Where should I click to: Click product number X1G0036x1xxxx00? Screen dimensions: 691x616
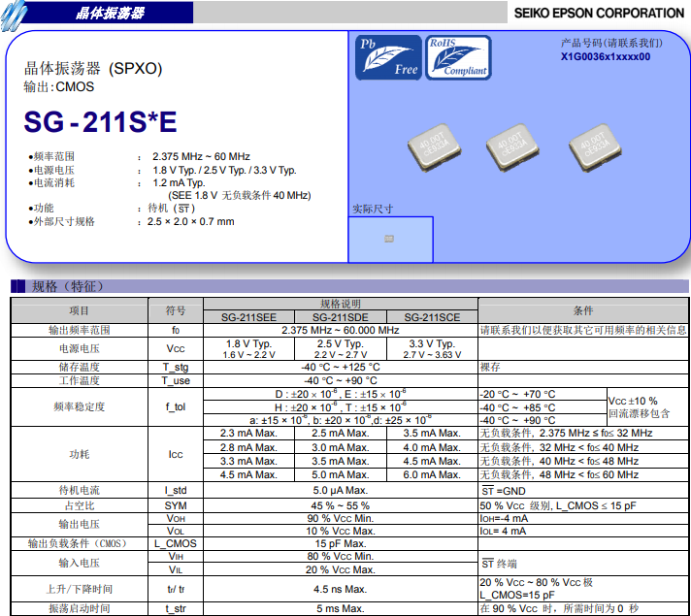(x=606, y=56)
